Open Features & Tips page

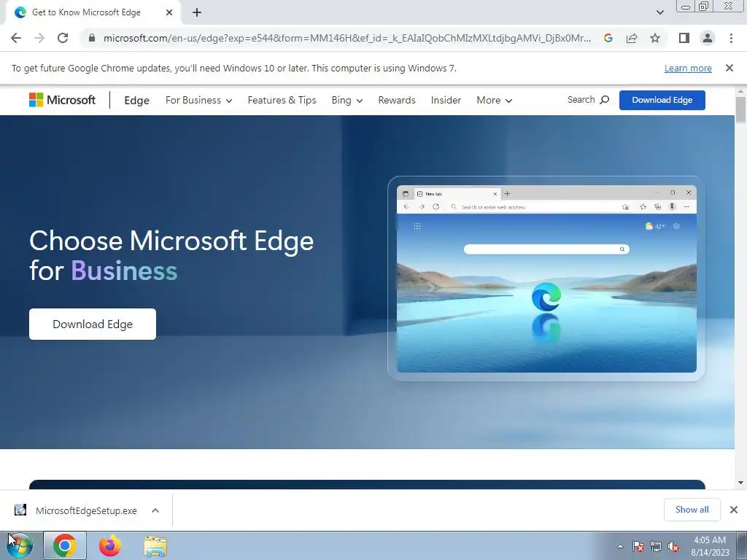(282, 101)
